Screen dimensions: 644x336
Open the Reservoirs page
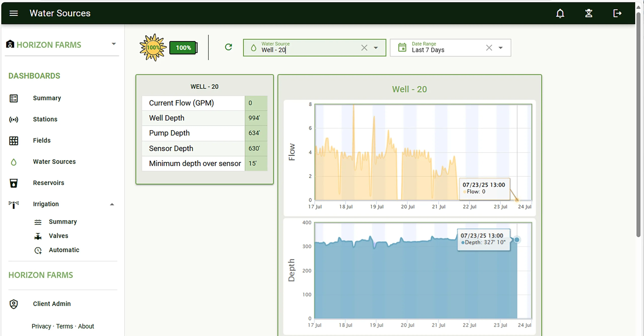tap(48, 183)
